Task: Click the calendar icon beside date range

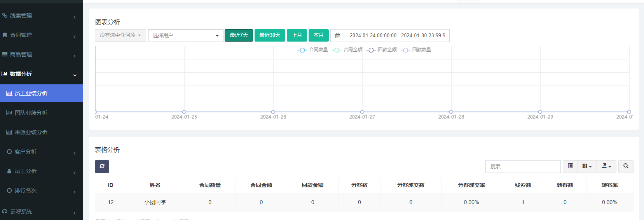Action: click(x=338, y=35)
